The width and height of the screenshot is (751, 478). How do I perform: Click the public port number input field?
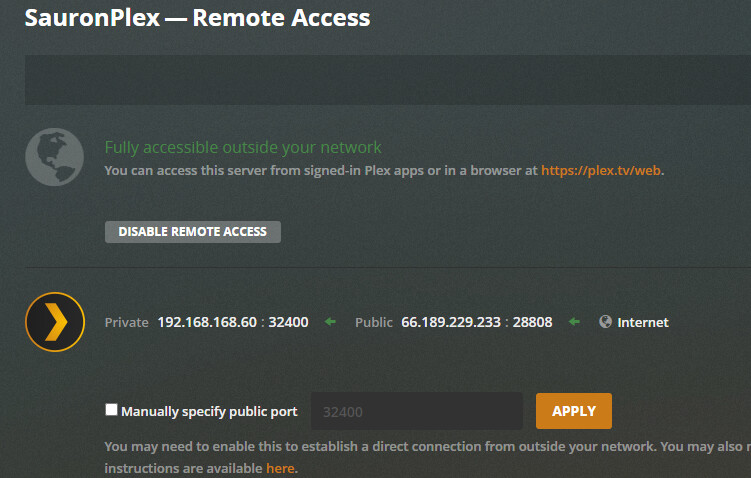point(417,411)
